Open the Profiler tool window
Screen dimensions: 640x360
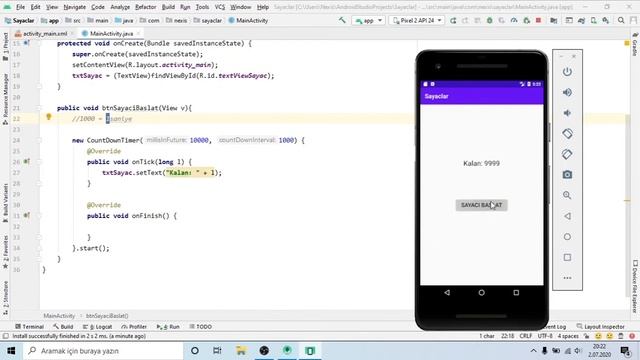[x=134, y=327]
